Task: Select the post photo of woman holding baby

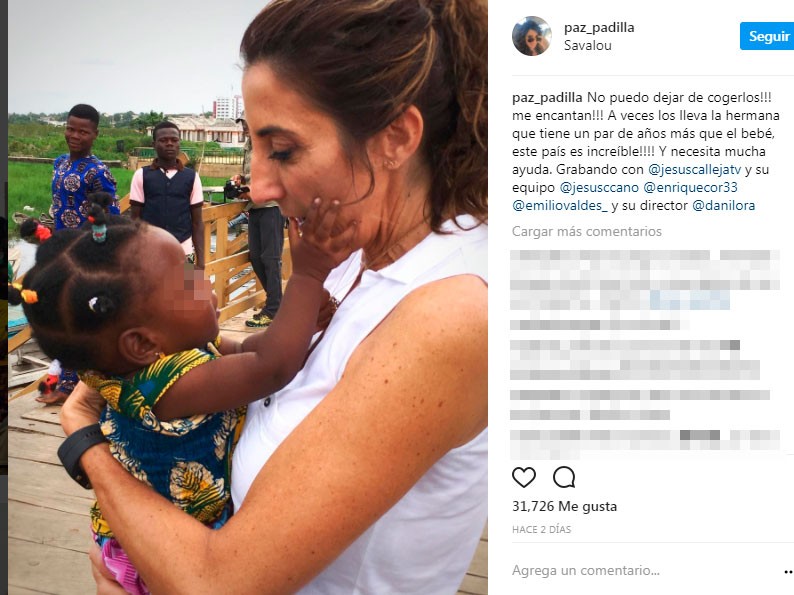Action: (x=248, y=297)
